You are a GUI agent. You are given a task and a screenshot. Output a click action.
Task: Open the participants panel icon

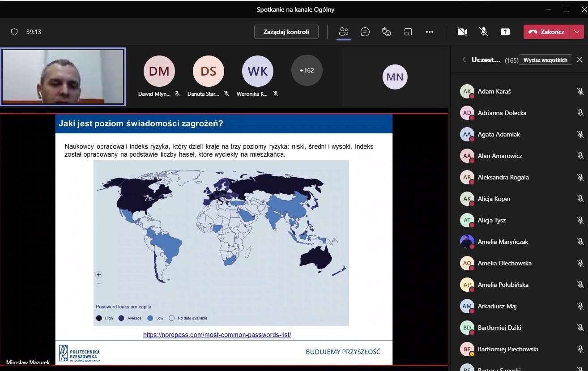click(x=344, y=32)
